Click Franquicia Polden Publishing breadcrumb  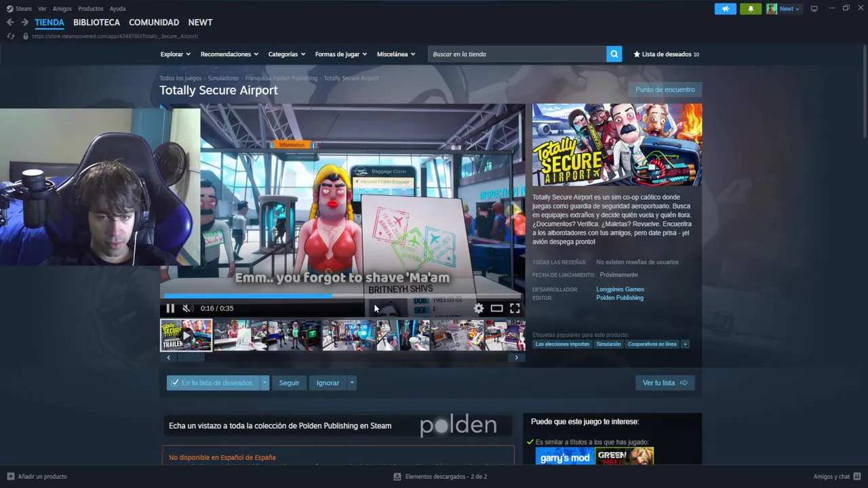[281, 78]
